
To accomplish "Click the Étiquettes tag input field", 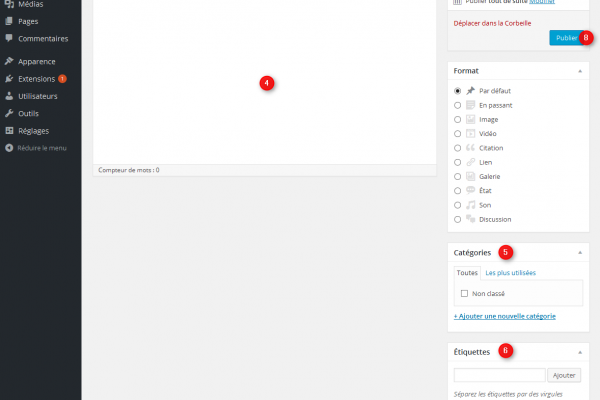I will click(499, 375).
